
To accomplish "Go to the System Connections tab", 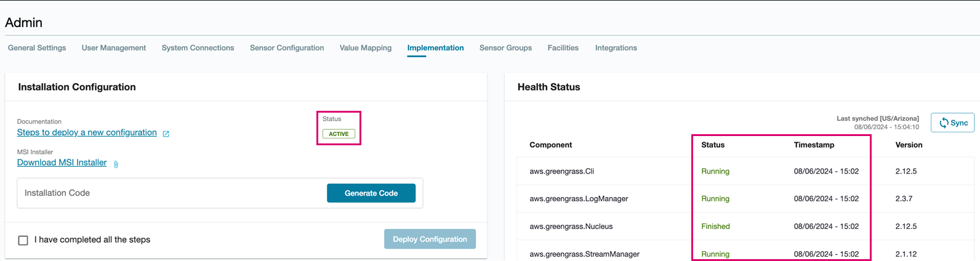I will 198,48.
